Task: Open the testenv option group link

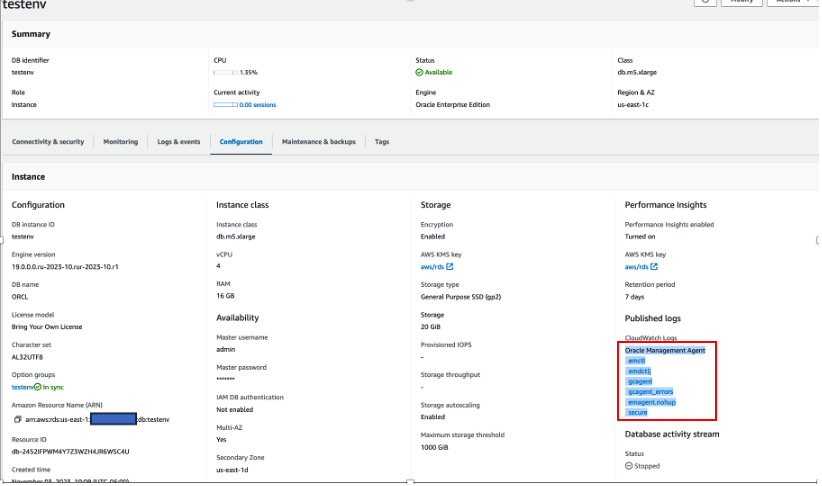Action: (23, 387)
